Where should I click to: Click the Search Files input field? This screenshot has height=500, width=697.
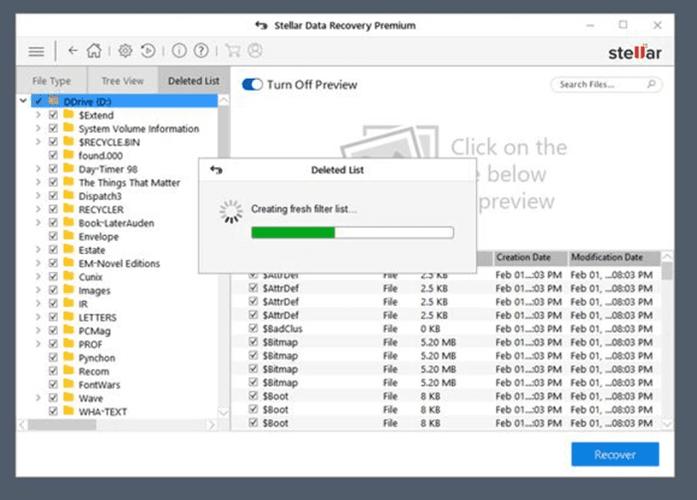tap(606, 84)
